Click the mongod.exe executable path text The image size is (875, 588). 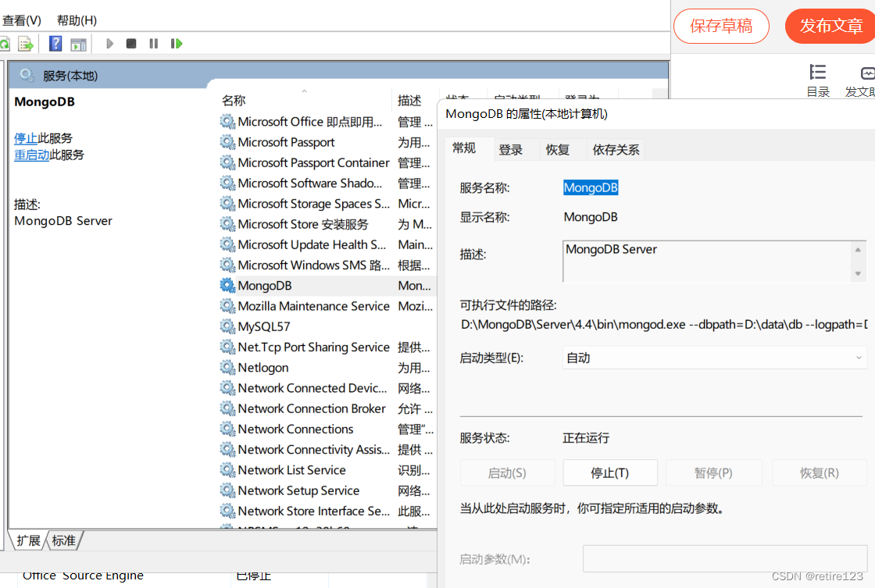664,324
